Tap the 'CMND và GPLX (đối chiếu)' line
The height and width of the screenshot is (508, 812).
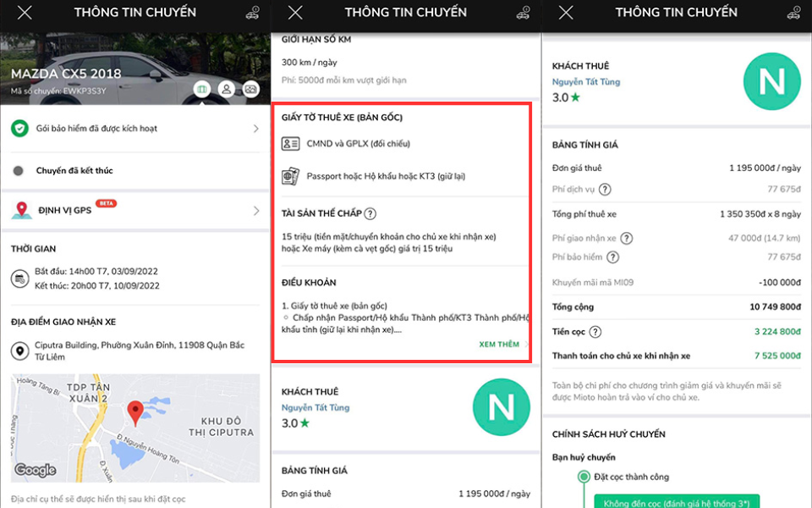(359, 144)
